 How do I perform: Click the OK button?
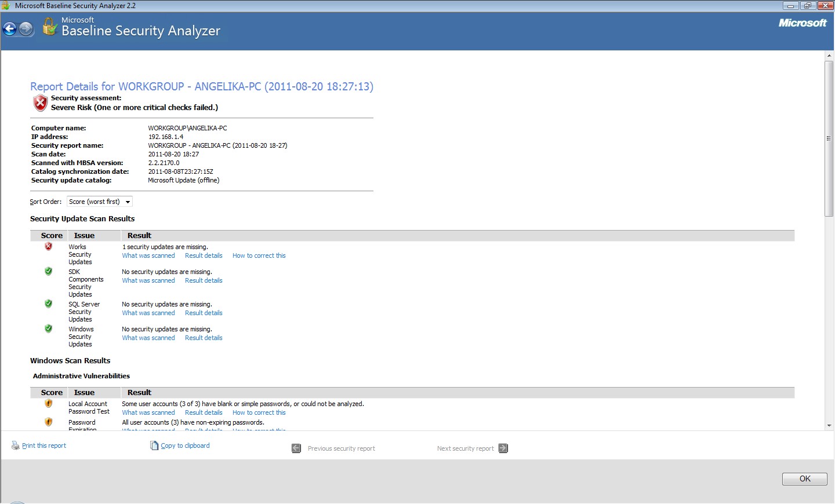tap(805, 479)
